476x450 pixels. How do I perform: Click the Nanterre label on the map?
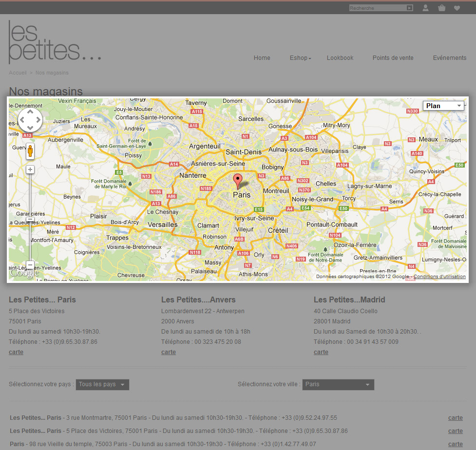[193, 175]
